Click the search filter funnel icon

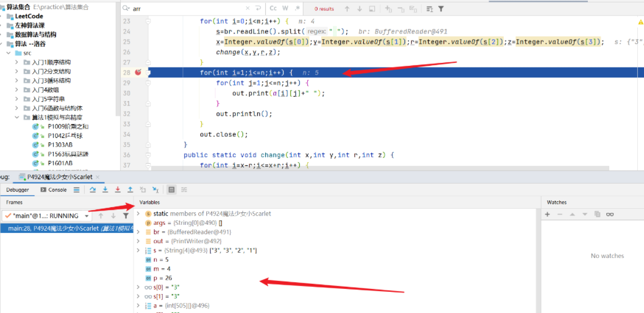(441, 8)
